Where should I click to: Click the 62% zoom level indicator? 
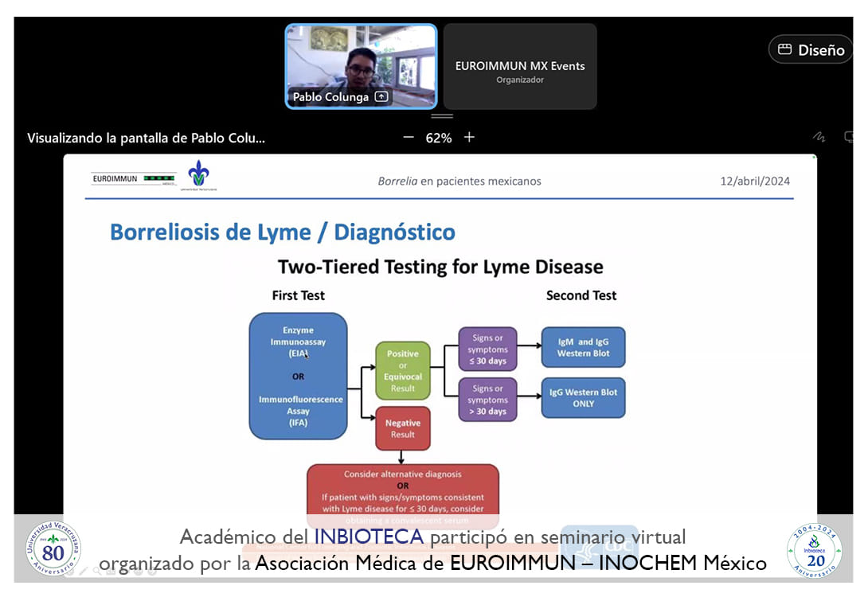pyautogui.click(x=438, y=138)
